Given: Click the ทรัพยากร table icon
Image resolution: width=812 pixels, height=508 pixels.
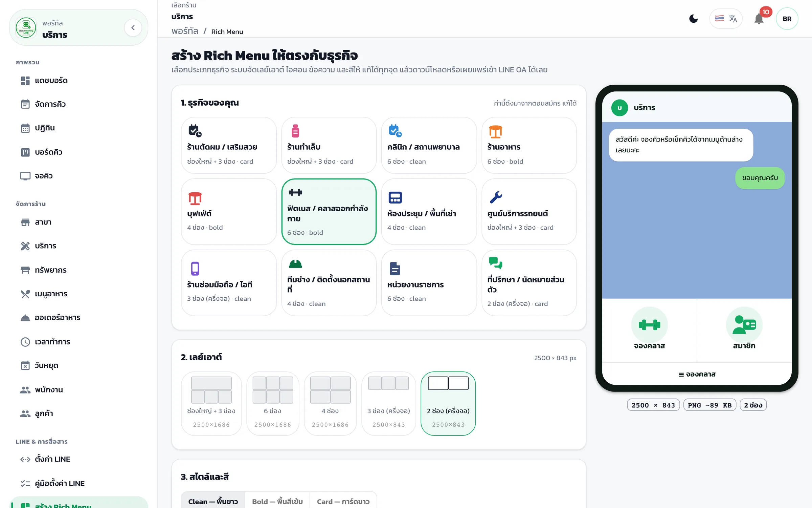Looking at the screenshot, I should [x=25, y=270].
